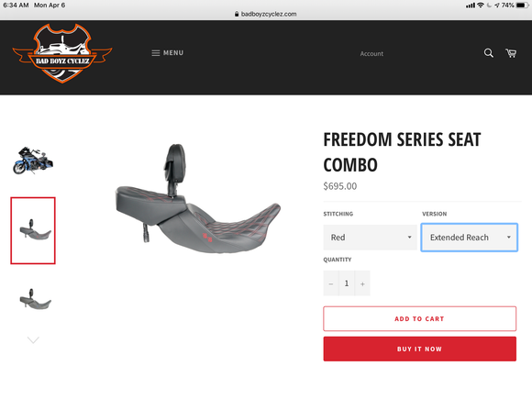Show more thumbnails with down chevron
The image size is (532, 399).
(x=33, y=340)
